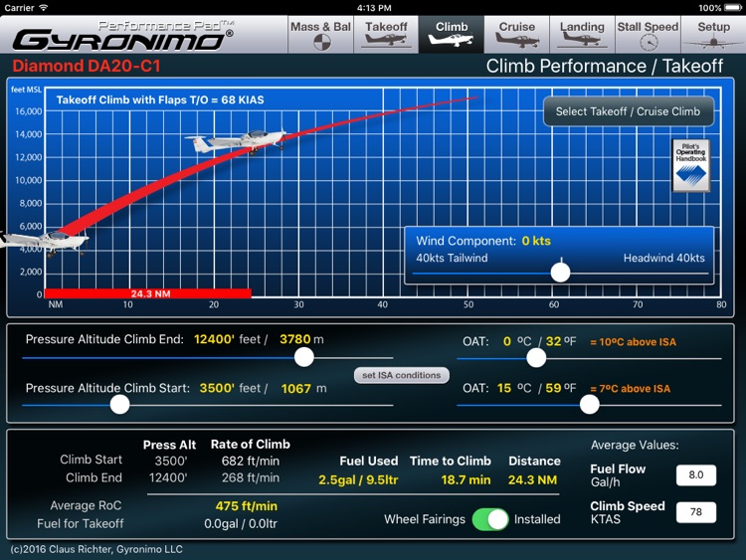Switch to the Takeoff tab
Viewport: 746px width, 560px height.
tap(386, 34)
